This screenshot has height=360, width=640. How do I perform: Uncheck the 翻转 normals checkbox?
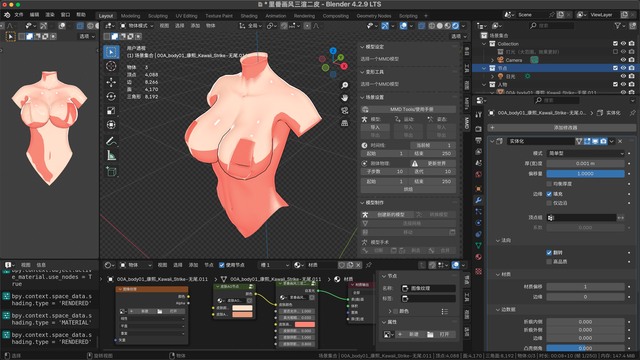[x=549, y=253]
